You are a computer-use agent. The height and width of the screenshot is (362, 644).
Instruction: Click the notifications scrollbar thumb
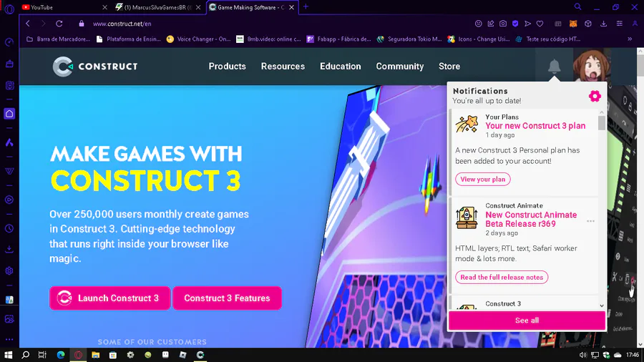point(602,123)
